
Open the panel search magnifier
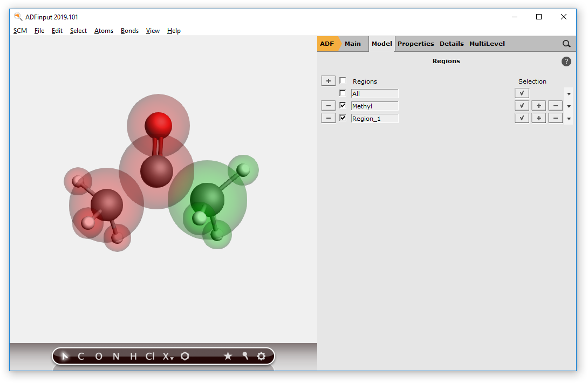pos(566,44)
